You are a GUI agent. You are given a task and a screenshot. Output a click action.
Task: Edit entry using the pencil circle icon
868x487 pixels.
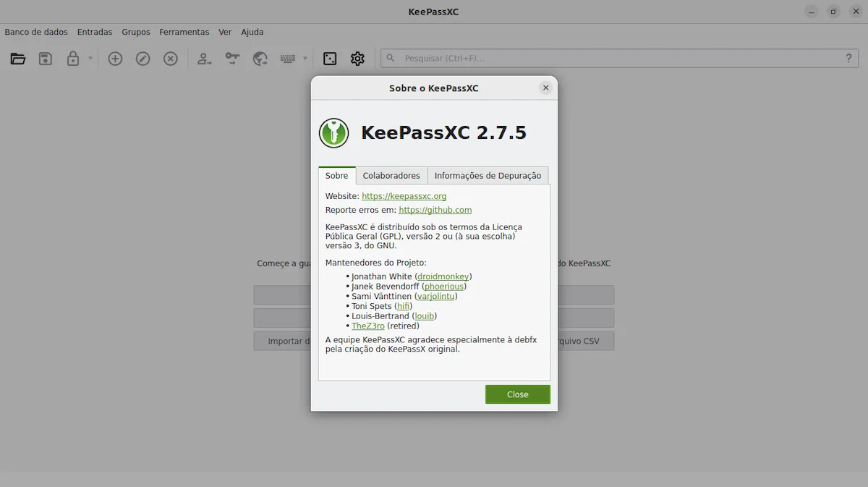tap(143, 59)
